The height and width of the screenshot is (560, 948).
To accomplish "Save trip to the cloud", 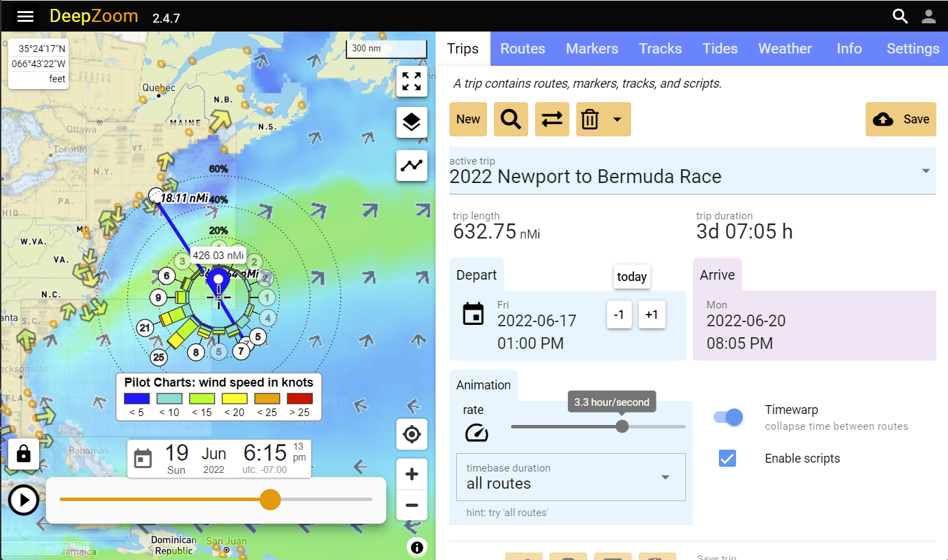I will pos(901,119).
